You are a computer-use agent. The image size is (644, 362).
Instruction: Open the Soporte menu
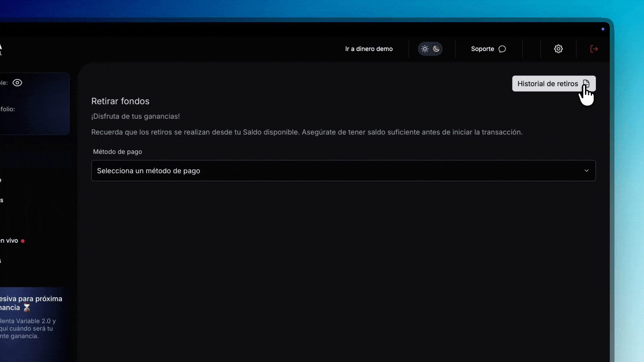click(483, 49)
